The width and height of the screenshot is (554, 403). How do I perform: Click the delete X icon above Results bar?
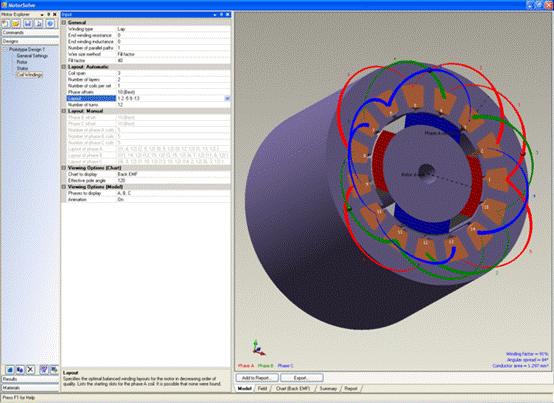point(30,369)
